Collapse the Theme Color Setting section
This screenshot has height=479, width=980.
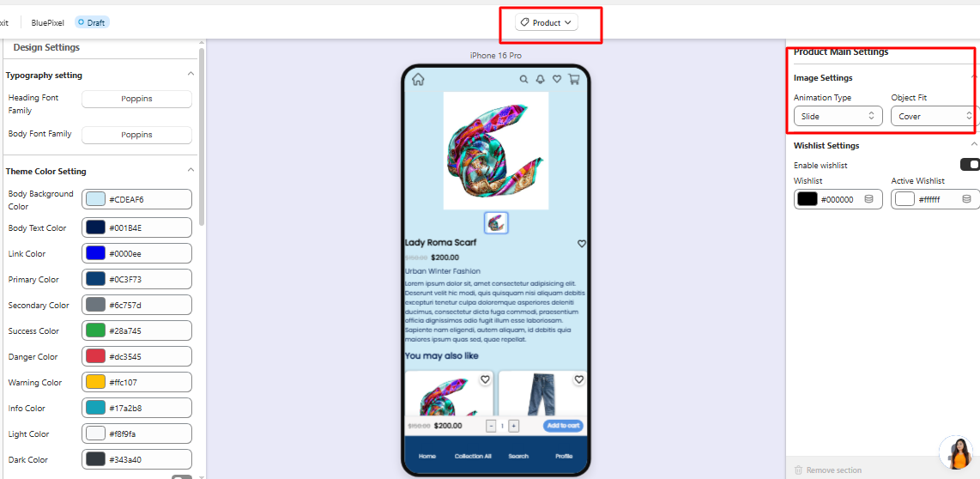(x=191, y=170)
